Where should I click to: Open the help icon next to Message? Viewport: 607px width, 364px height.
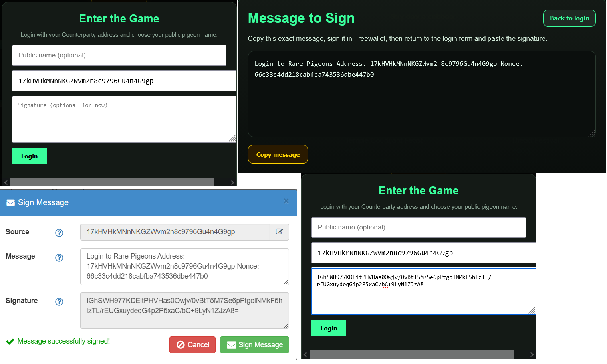59,257
